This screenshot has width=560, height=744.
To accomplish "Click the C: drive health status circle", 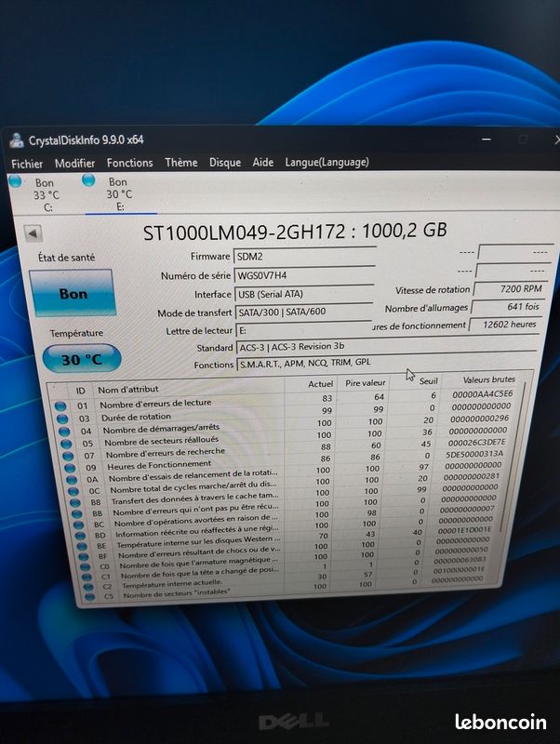I will click(x=15, y=180).
